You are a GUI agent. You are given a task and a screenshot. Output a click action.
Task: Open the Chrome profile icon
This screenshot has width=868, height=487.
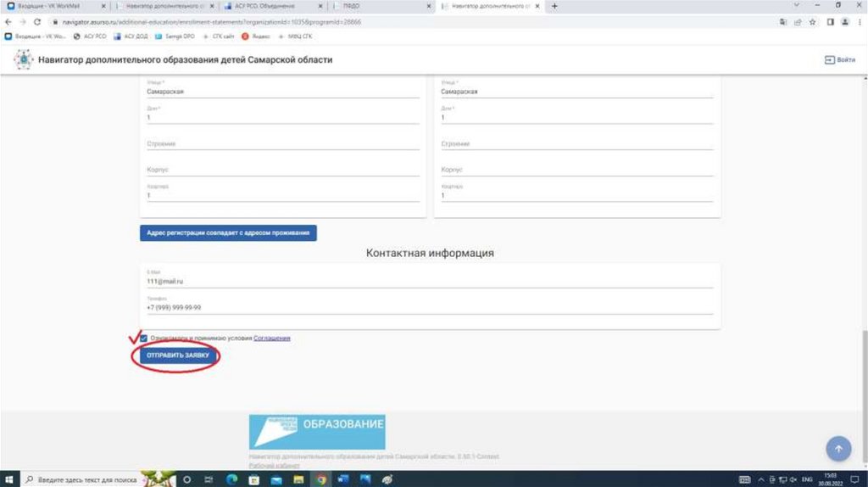[x=845, y=22]
